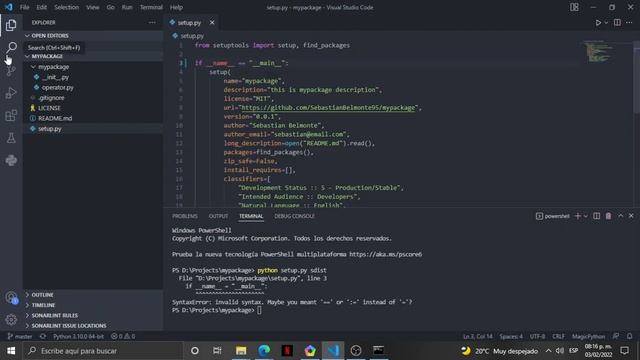Open the Selection menu
The image size is (640, 360).
coord(67,7)
